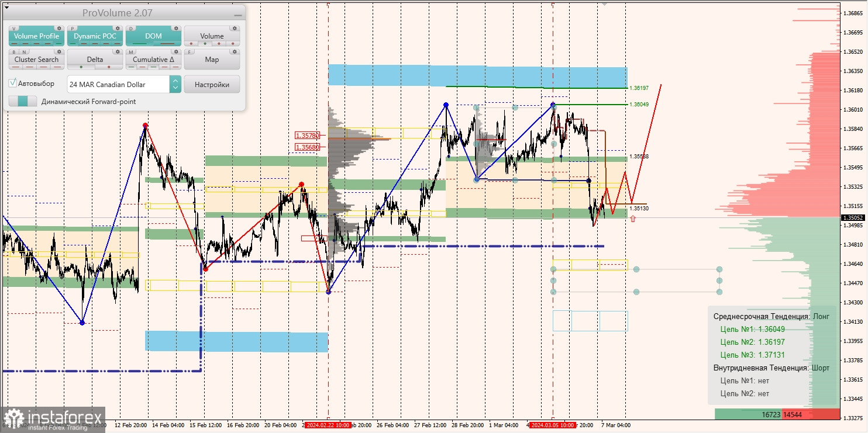Screen dimensions: 868x433
Task: Click the D hotkey tag on DOM
Action: click(131, 28)
